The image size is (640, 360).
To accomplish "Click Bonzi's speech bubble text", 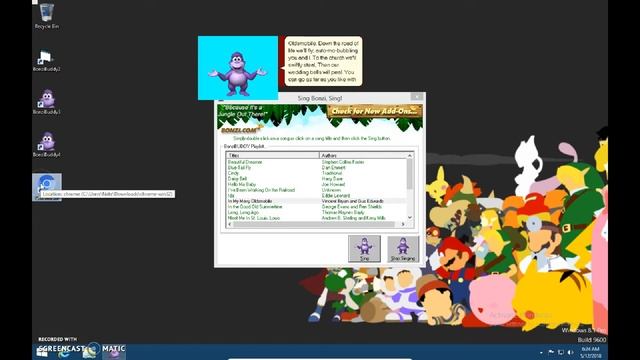I will click(322, 61).
